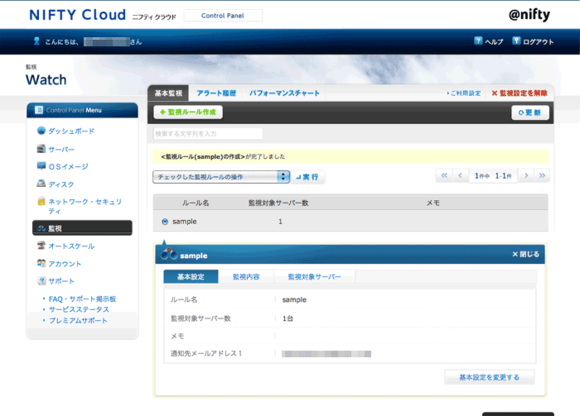Click the Control Panel Menu header icon
This screenshot has height=416, width=580.
coord(39,110)
